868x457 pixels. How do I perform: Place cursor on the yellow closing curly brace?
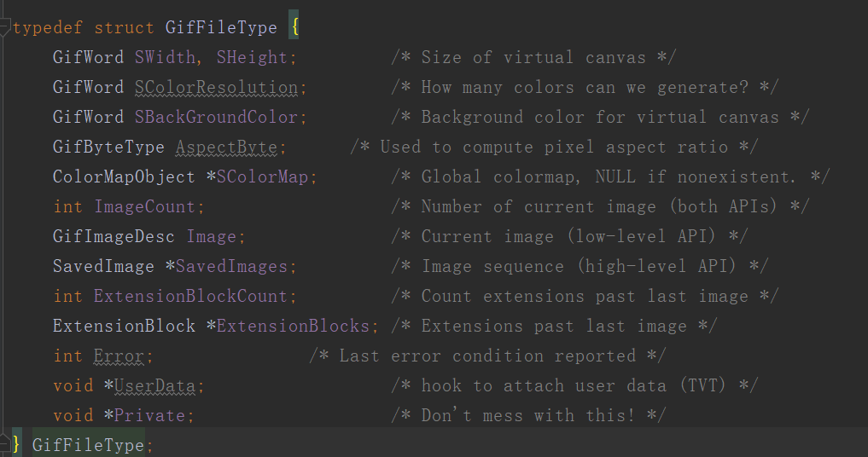(x=16, y=444)
